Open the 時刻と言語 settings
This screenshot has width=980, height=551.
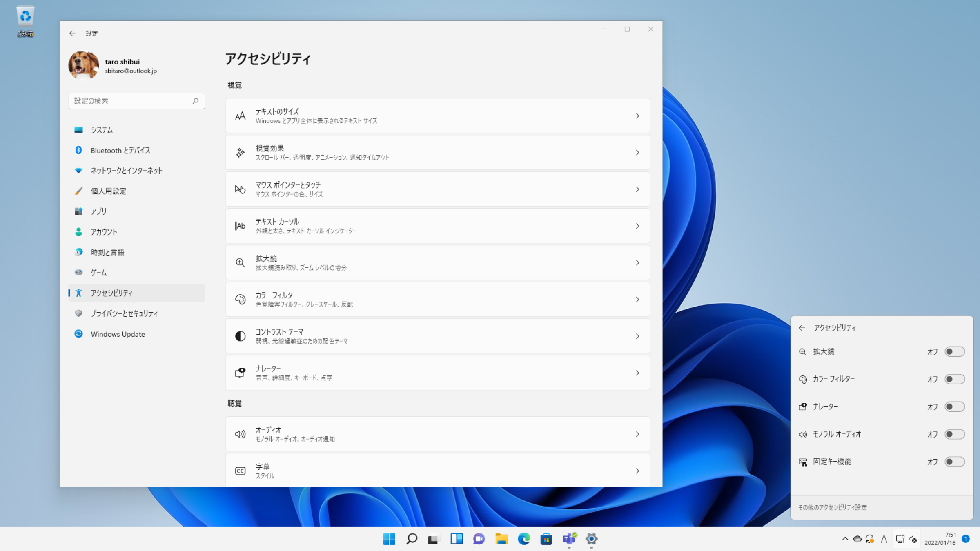(x=108, y=252)
